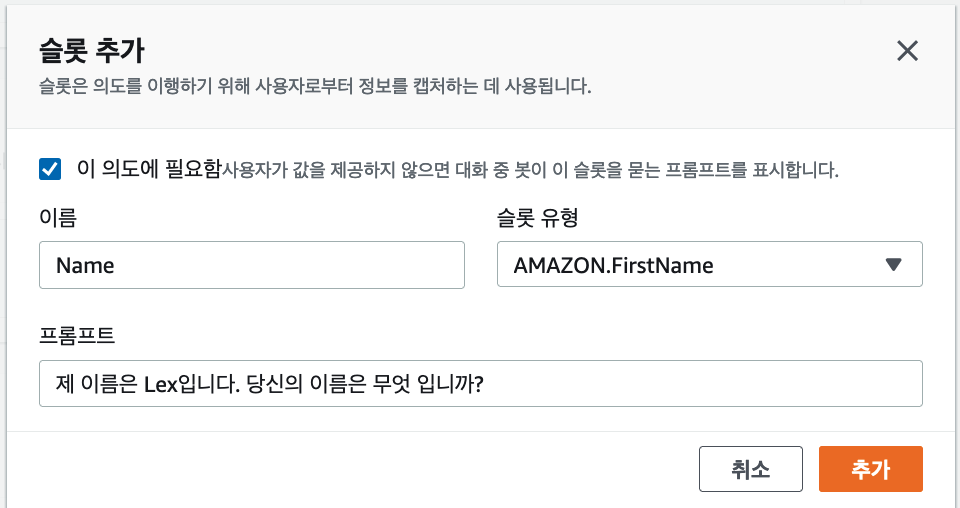Viewport: 960px width, 508px height.
Task: Place cursor on the word Lex in prompt
Action: 160,384
